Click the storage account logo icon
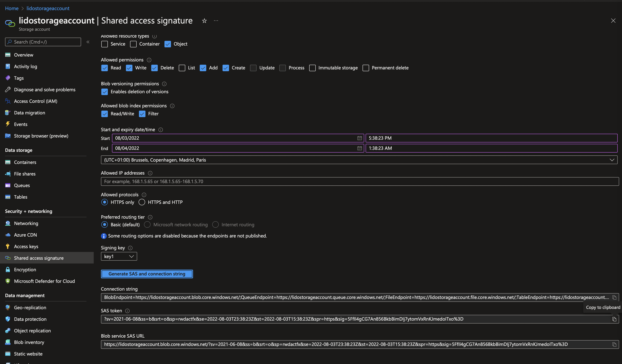This screenshot has width=622, height=364. coord(10,23)
